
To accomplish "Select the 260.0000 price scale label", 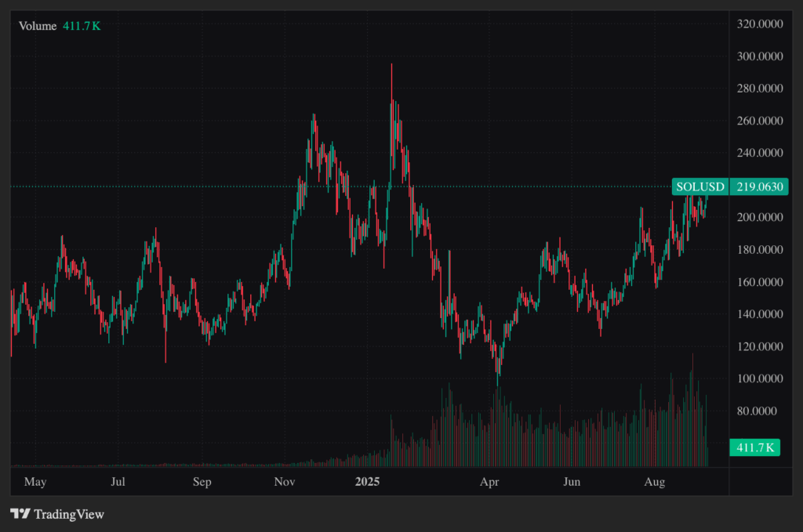I will click(760, 121).
